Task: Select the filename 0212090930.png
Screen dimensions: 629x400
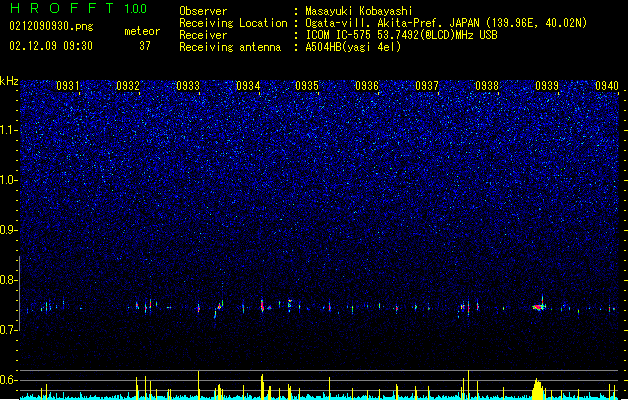Action: coord(51,26)
